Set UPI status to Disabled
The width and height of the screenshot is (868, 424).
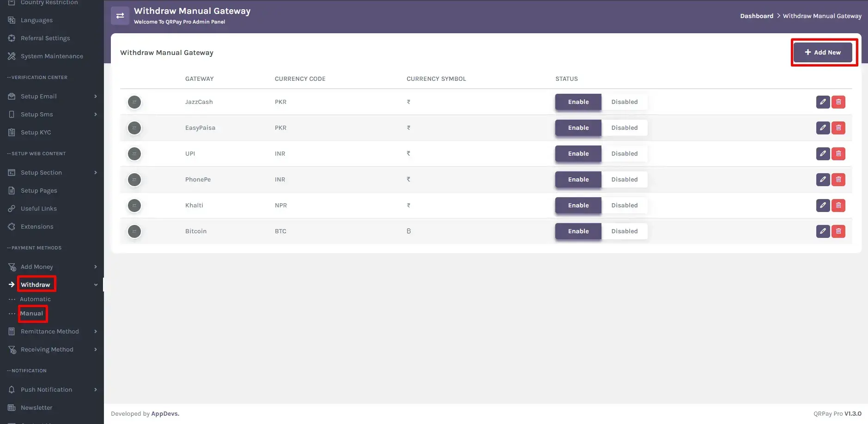coord(625,154)
